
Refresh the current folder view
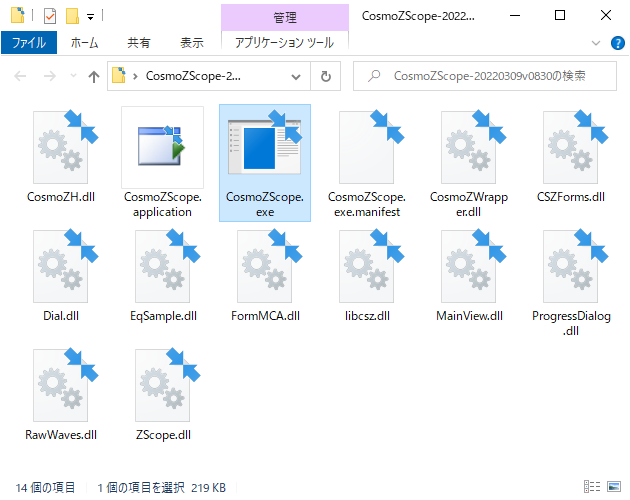tap(326, 75)
